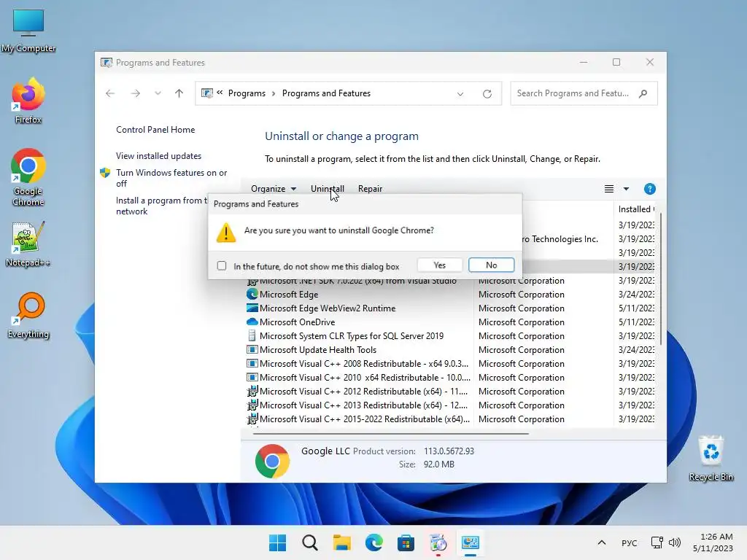The height and width of the screenshot is (560, 747).
Task: Go forward with the right arrow
Action: [x=135, y=93]
